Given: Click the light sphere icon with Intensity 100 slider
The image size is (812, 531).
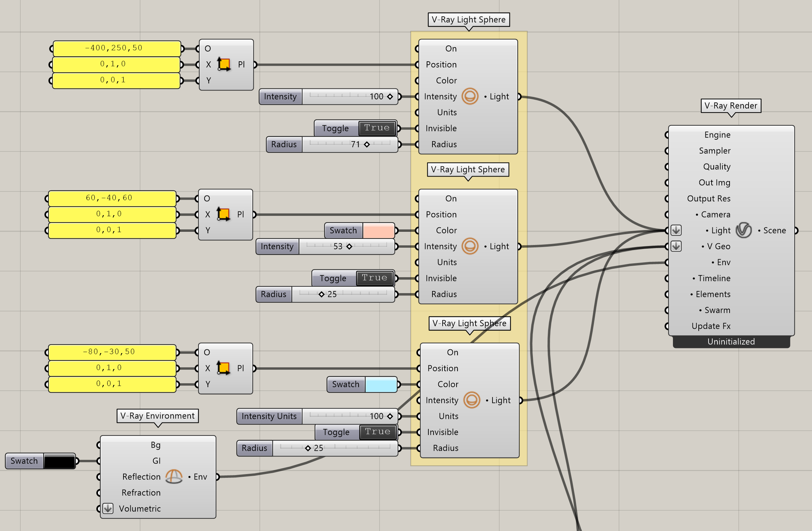Looking at the screenshot, I should tap(470, 96).
